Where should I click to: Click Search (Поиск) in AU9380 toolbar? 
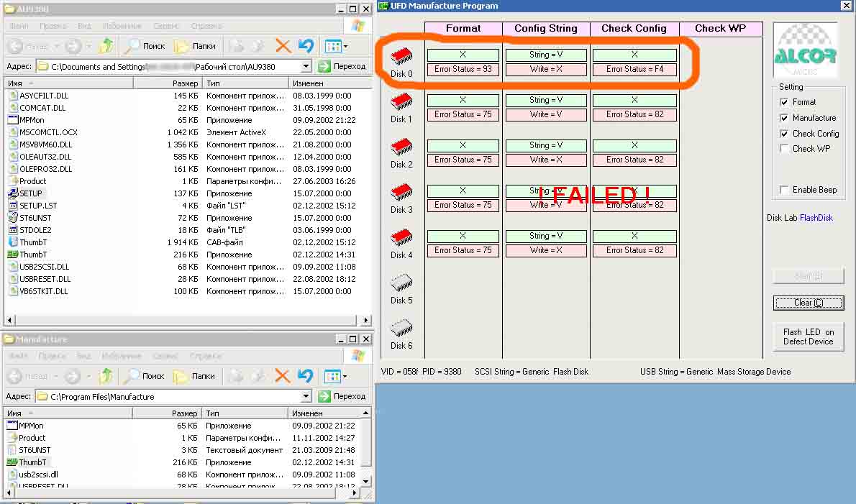[145, 46]
